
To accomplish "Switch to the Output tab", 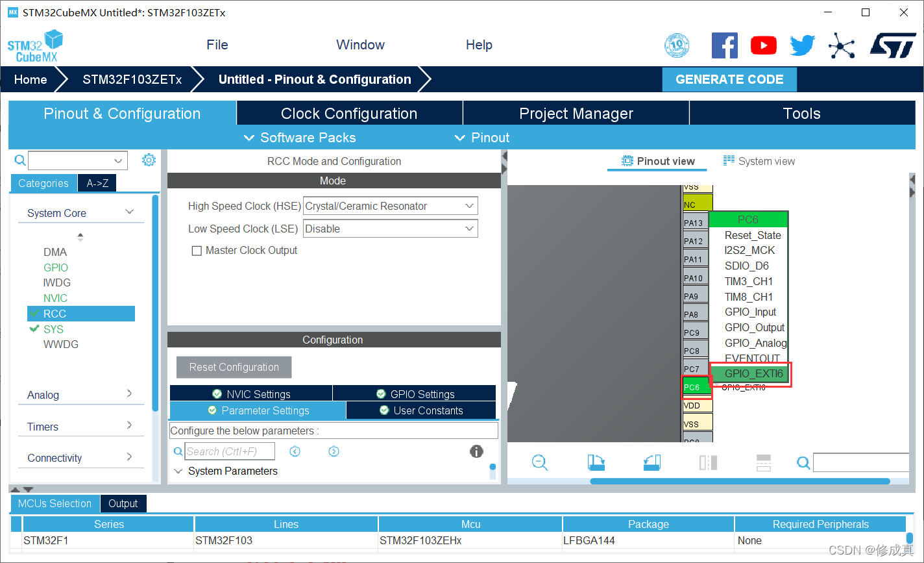I will tap(123, 503).
